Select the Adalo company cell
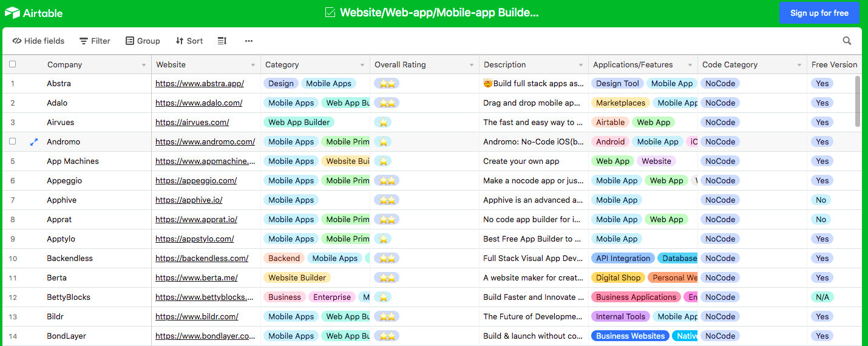Image resolution: width=868 pixels, height=346 pixels. (97, 103)
